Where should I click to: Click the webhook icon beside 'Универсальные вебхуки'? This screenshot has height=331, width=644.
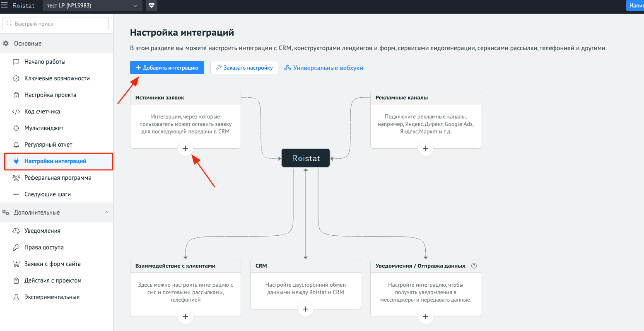(x=287, y=68)
